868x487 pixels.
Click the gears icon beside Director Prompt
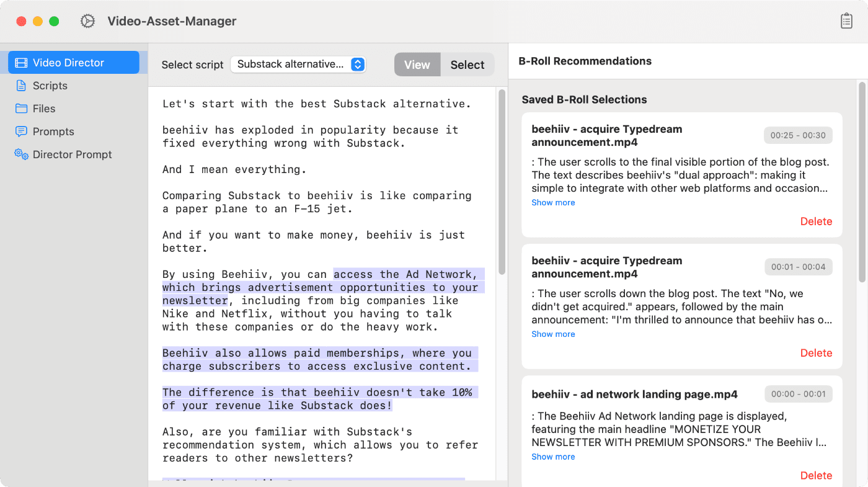point(21,154)
